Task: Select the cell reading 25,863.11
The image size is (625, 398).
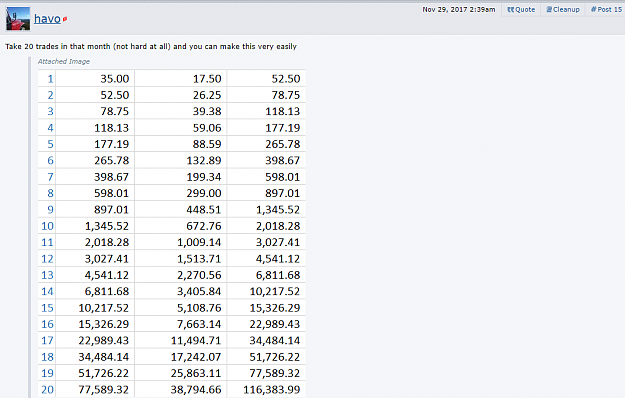Action: coord(181,373)
